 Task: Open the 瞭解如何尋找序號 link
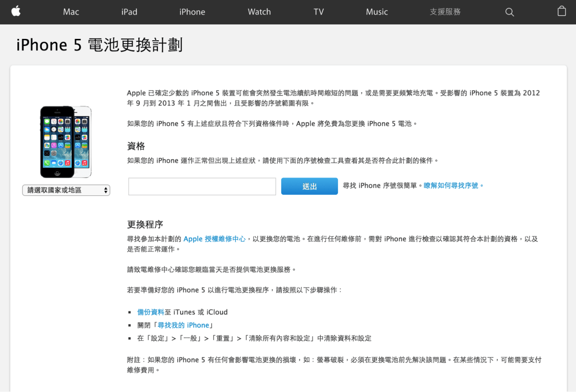(x=454, y=186)
